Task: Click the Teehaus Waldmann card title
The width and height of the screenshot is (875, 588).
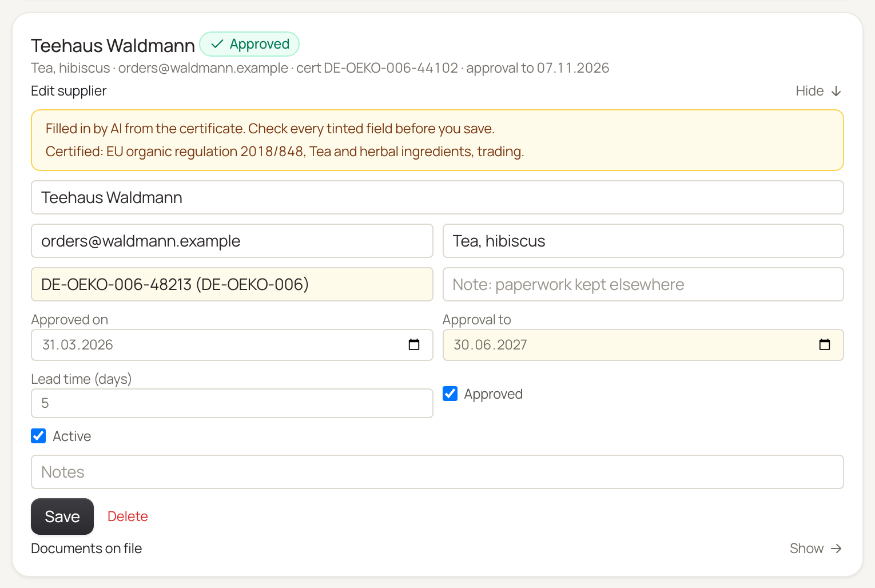Action: point(113,45)
